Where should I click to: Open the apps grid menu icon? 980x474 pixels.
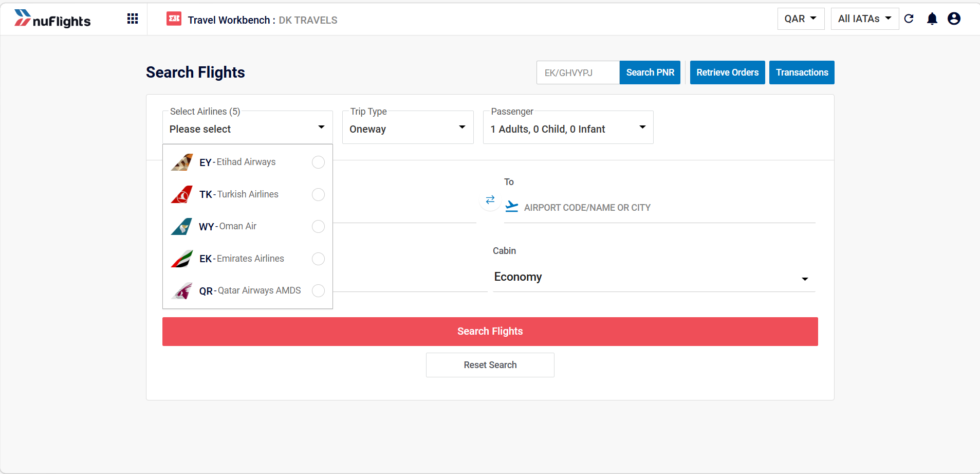click(133, 19)
